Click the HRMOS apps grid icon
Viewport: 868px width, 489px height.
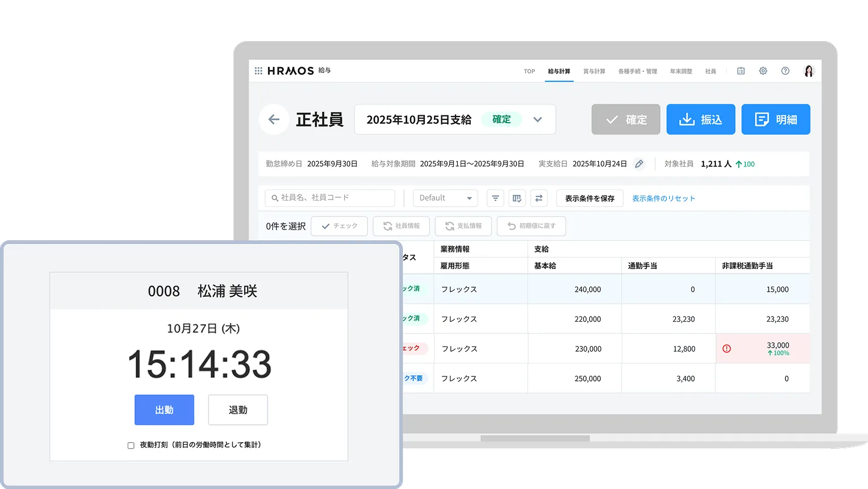point(258,70)
